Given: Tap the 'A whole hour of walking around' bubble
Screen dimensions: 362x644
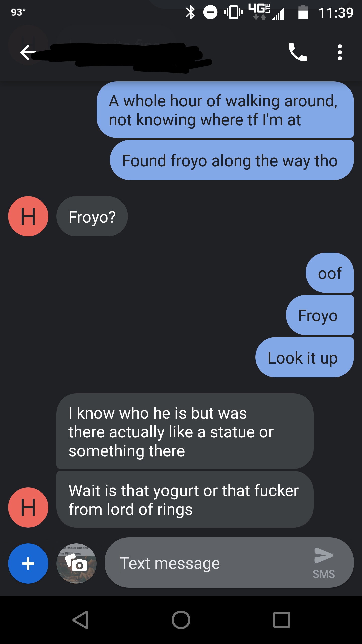Looking at the screenshot, I should coord(225,109).
